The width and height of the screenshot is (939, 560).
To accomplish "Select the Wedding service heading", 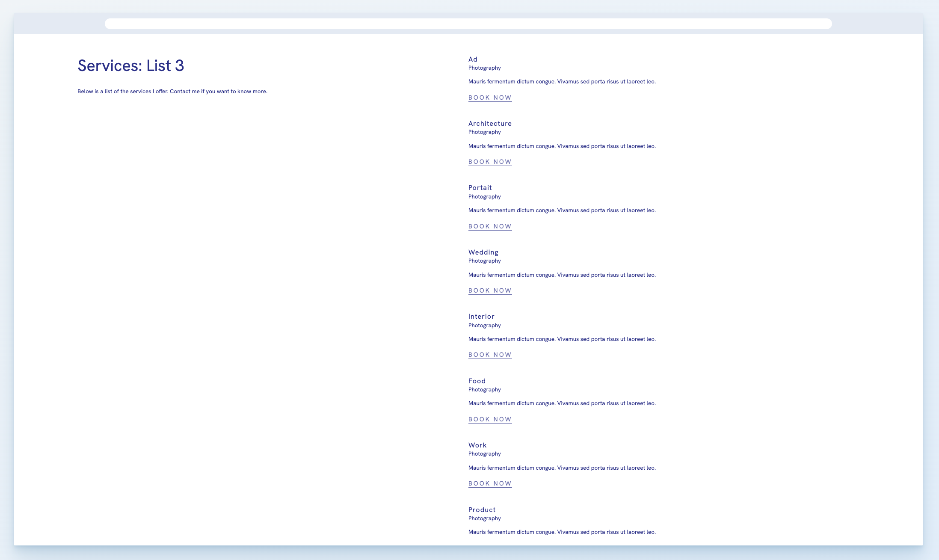I will [483, 252].
